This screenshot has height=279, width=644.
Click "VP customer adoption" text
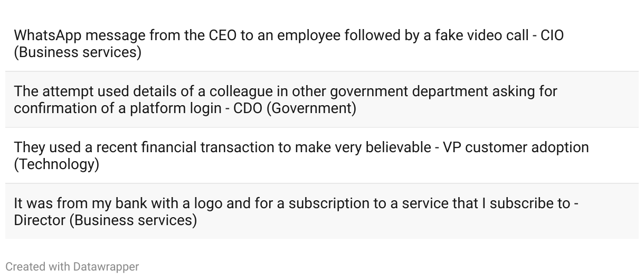click(515, 147)
